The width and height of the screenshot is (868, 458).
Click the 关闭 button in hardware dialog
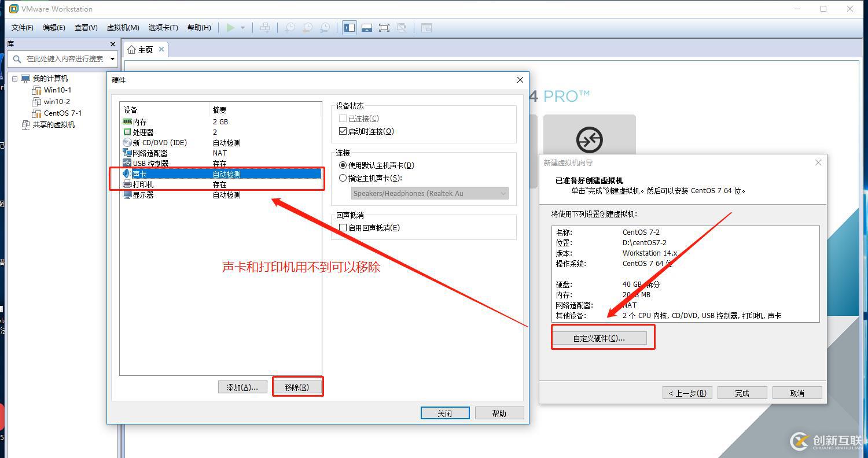(445, 413)
